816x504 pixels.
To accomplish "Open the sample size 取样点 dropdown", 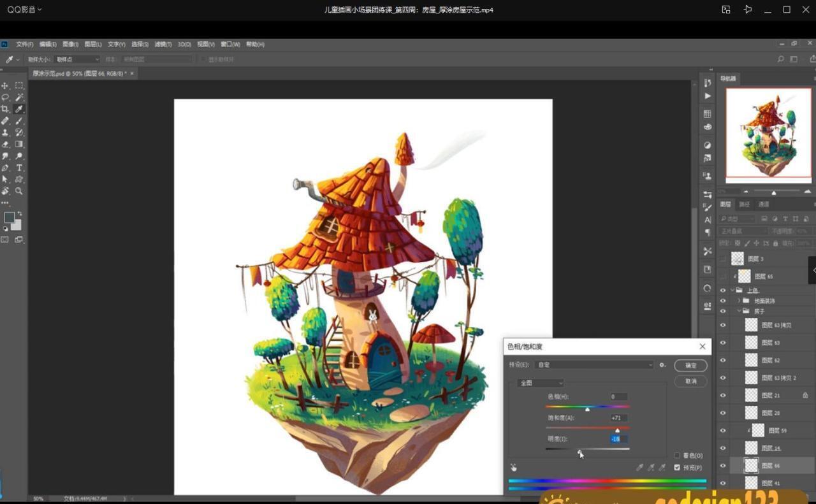I will click(x=77, y=59).
